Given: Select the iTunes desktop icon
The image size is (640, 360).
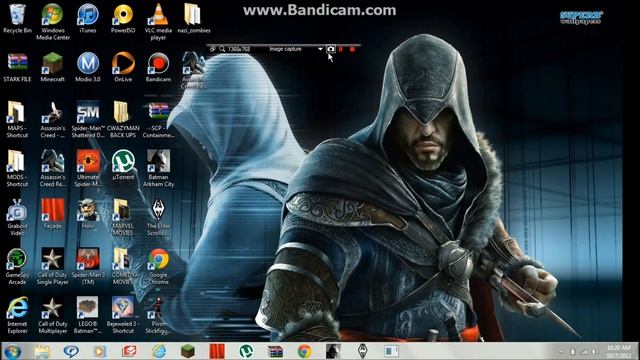Looking at the screenshot, I should [x=88, y=18].
